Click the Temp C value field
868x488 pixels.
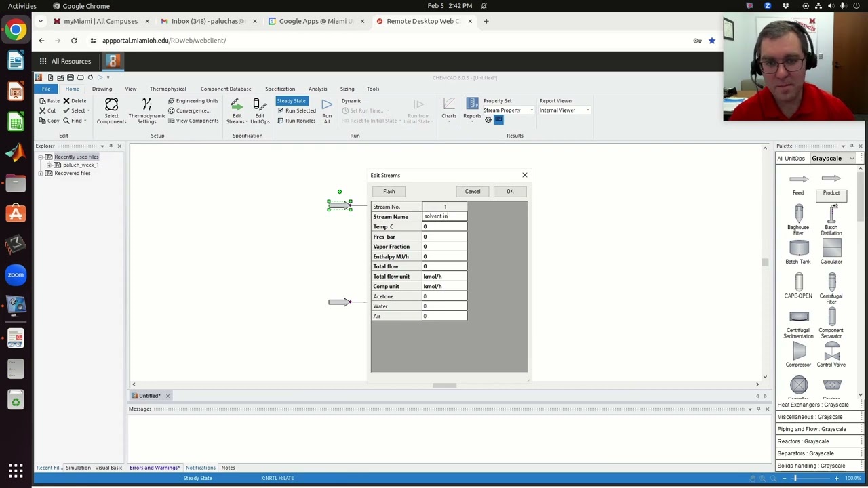click(444, 226)
